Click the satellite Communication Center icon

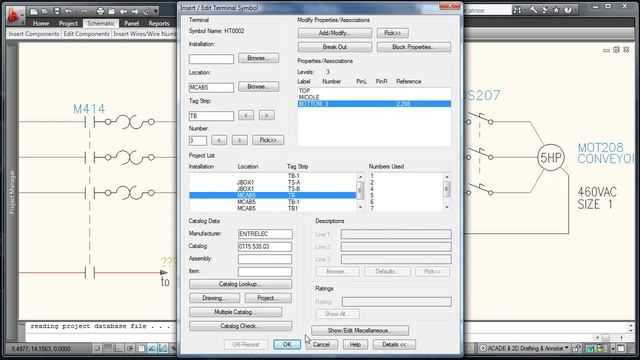545,10
